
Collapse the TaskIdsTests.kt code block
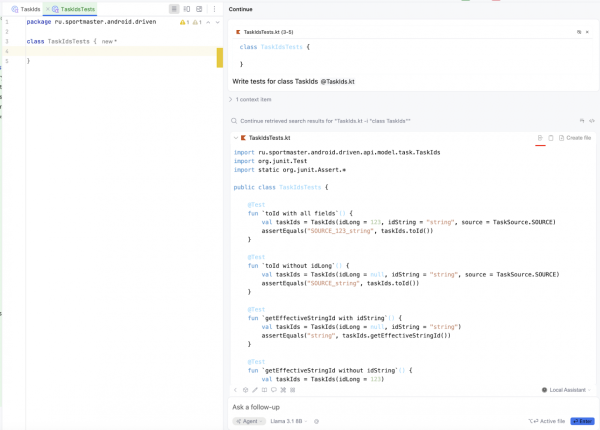236,138
